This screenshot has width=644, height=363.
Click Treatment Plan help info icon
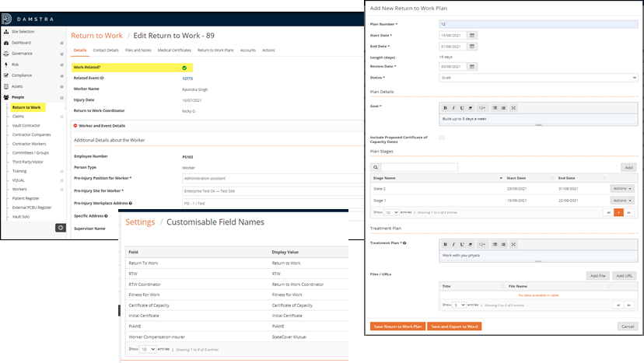404,243
